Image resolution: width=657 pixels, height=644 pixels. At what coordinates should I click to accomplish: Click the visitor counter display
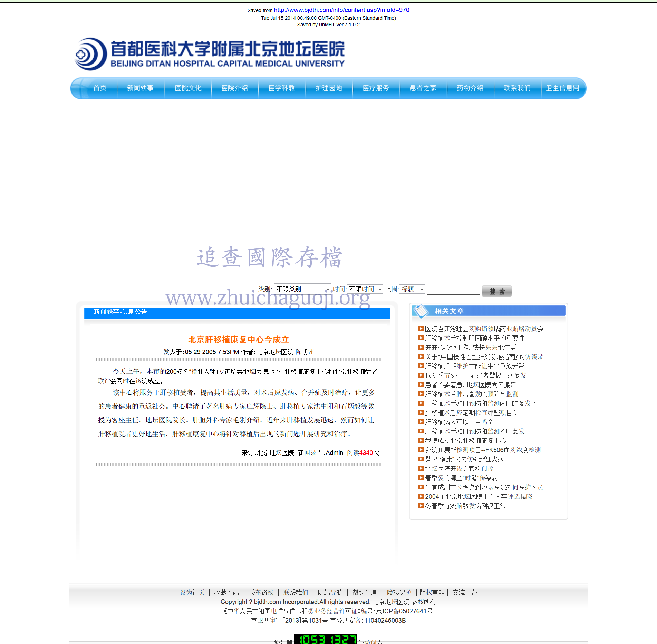pos(325,640)
